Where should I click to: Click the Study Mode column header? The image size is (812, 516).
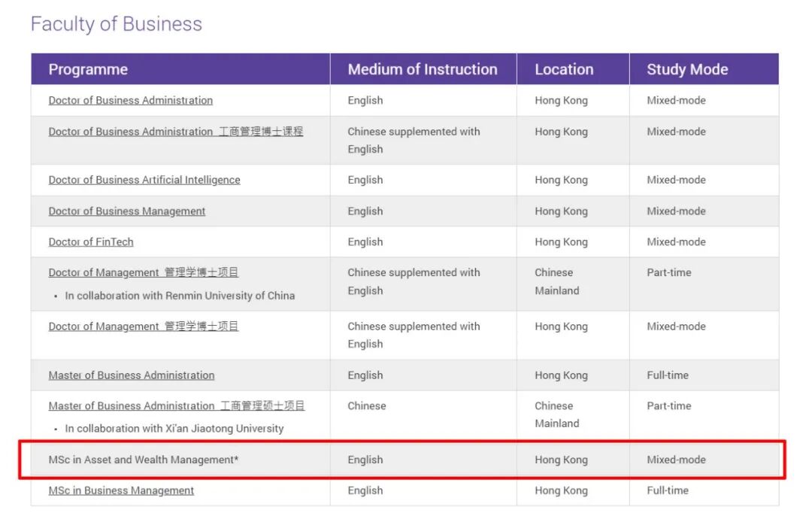pos(687,69)
